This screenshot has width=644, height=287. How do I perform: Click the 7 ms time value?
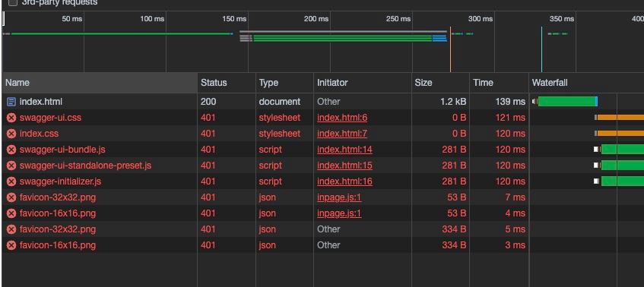pos(515,197)
